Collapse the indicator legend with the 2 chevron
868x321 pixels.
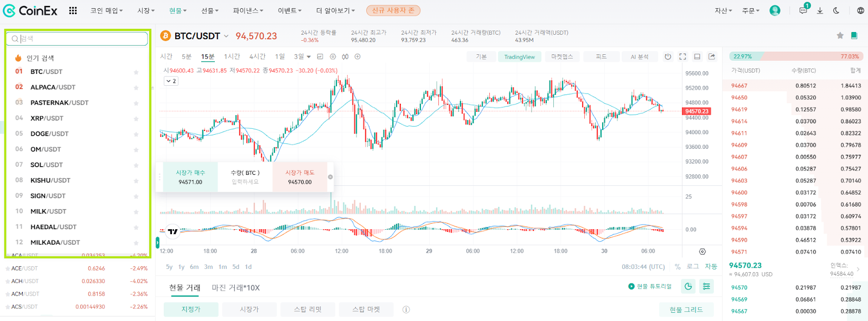[171, 81]
